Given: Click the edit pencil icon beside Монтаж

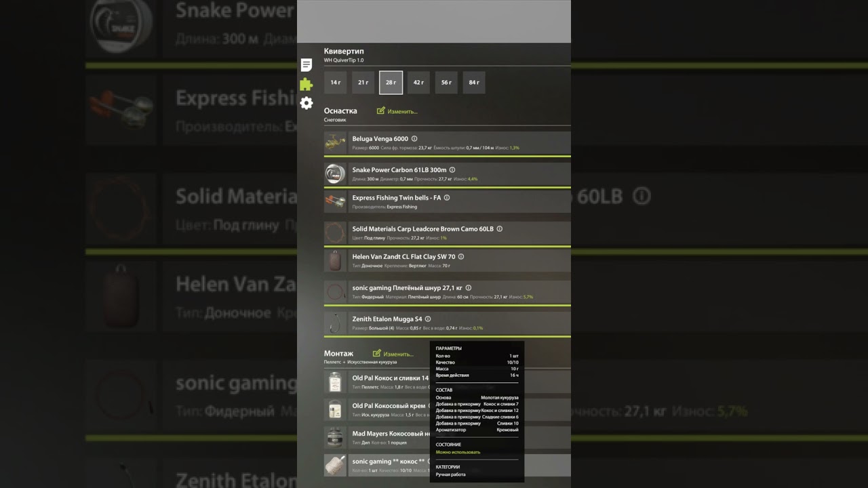Looking at the screenshot, I should coord(377,353).
